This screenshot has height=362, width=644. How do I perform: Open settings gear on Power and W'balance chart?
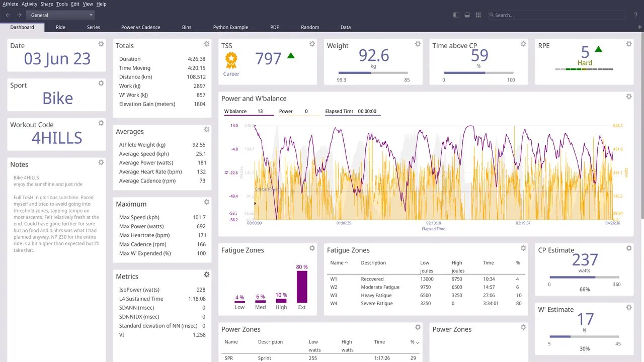pos(629,97)
